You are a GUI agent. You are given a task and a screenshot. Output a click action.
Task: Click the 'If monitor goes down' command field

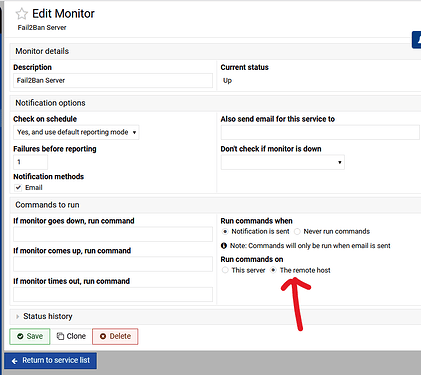click(113, 234)
